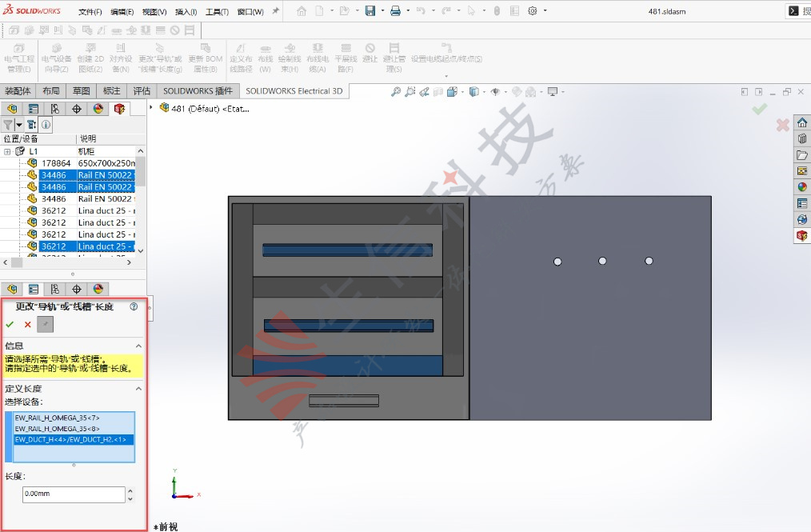Click the Electrical components tab with red S icon

pos(119,109)
